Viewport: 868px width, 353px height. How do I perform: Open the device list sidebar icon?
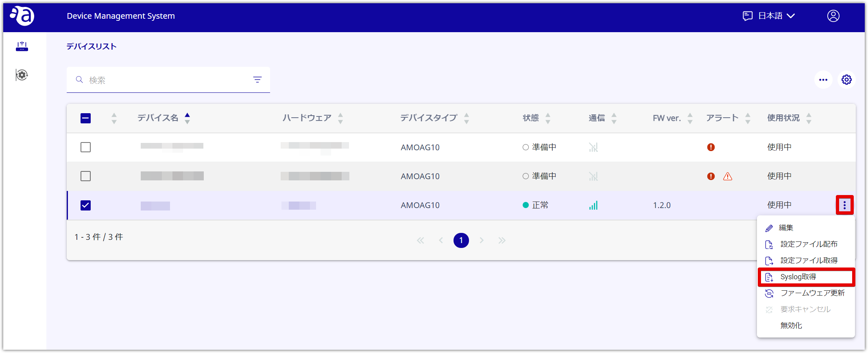pos(22,46)
